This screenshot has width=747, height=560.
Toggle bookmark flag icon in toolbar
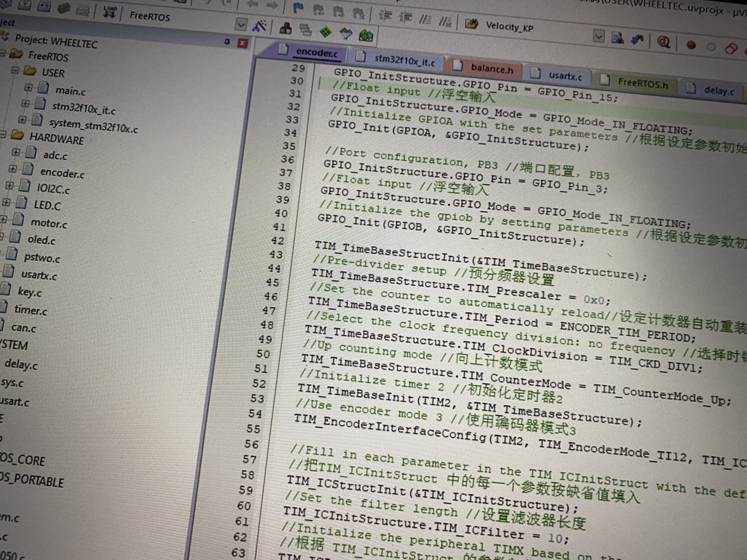click(298, 8)
